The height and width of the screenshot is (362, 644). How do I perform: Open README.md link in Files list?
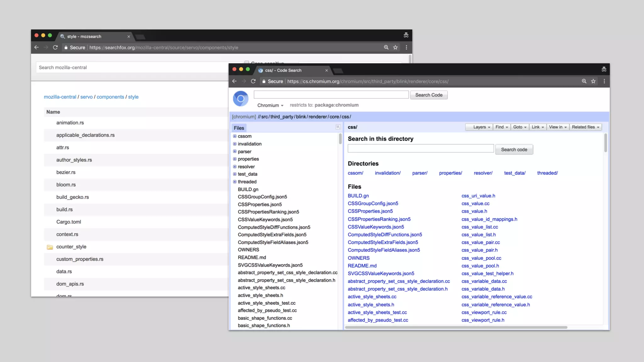coord(362,266)
